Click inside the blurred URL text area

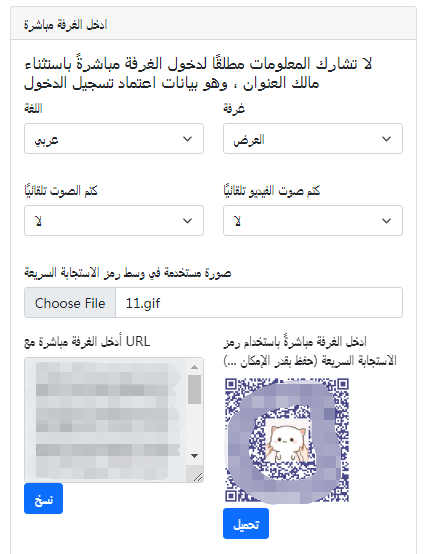click(x=105, y=420)
